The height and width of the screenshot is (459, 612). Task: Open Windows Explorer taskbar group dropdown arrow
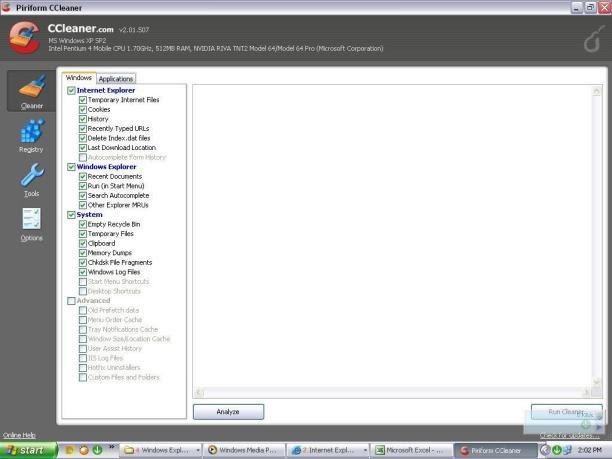[x=198, y=450]
